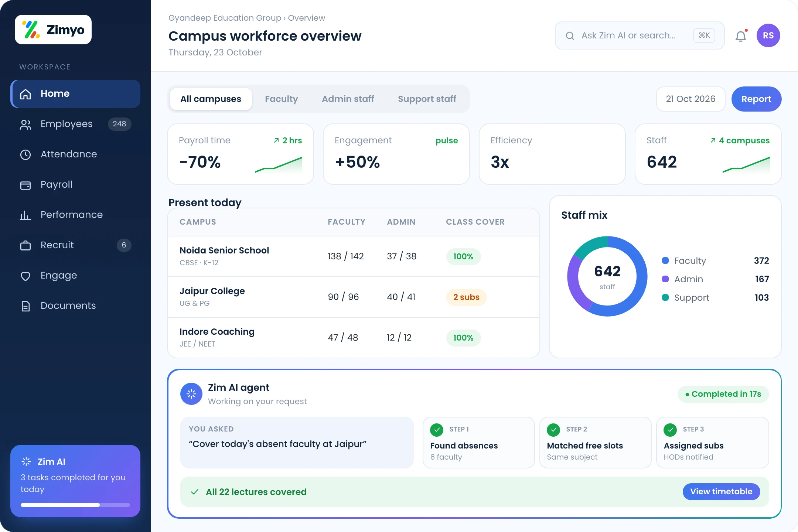Click the Engage heart icon
The width and height of the screenshot is (798, 532).
click(x=25, y=276)
